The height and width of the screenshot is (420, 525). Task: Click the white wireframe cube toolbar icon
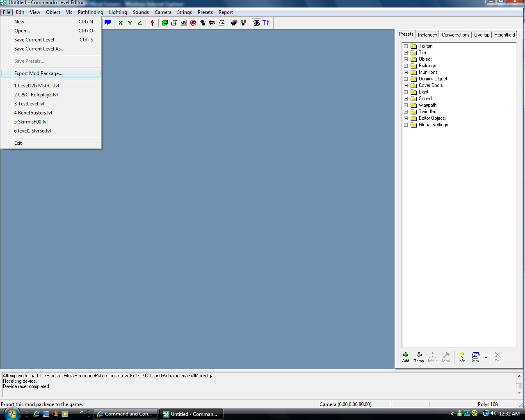click(174, 23)
